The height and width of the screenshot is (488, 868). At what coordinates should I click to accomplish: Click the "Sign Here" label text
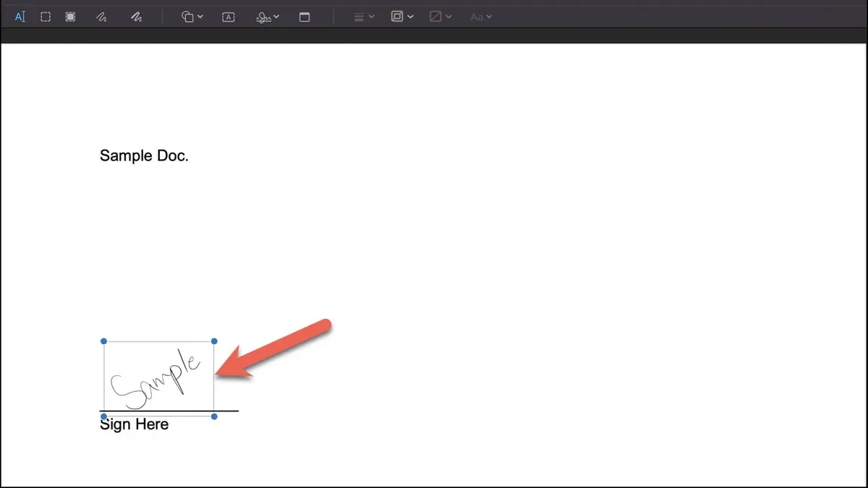(135, 424)
